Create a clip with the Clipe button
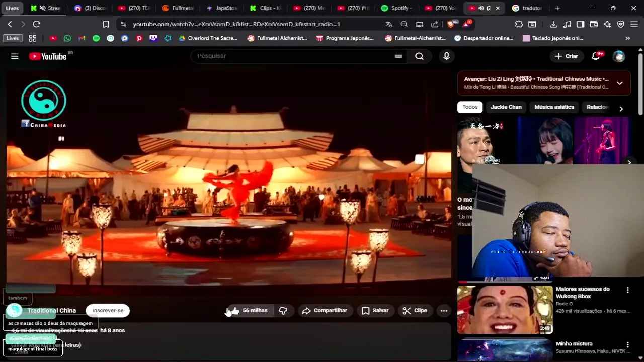Image resolution: width=644 pixels, height=362 pixels. [415, 311]
